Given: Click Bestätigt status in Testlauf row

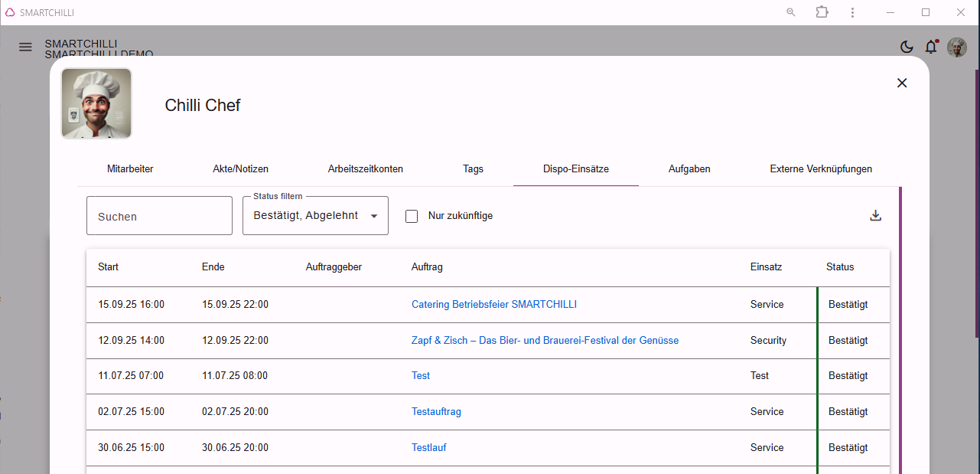Looking at the screenshot, I should point(848,447).
